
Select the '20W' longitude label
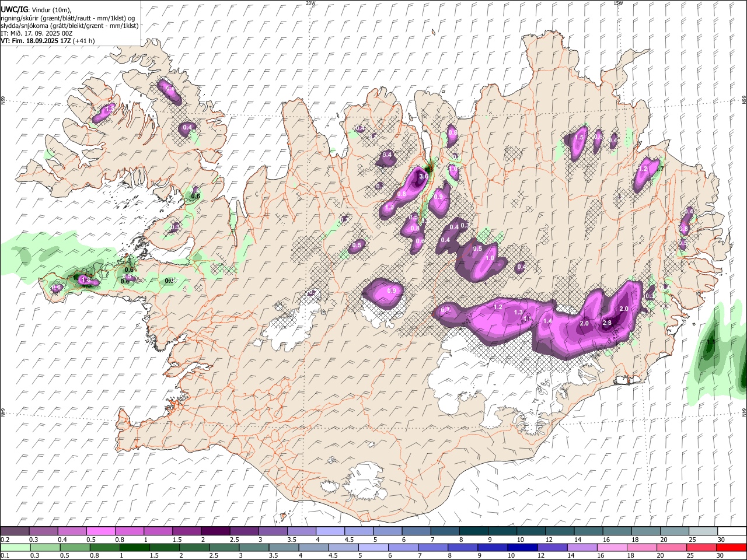[x=310, y=3]
